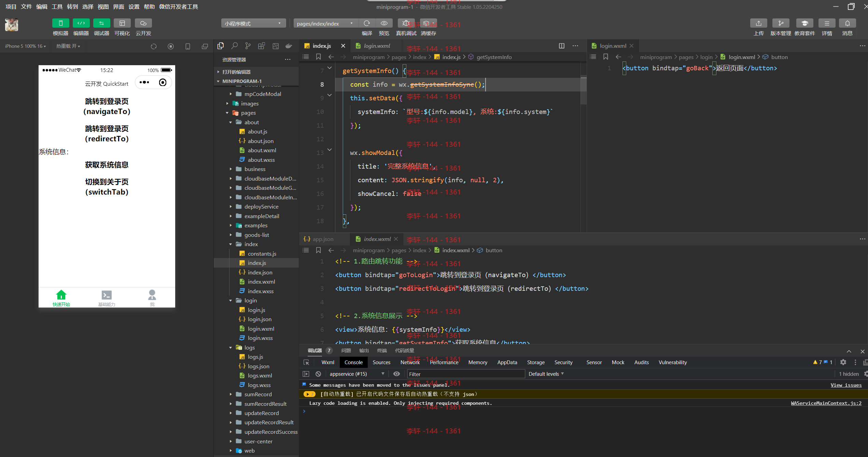Start real device debugging (真机调试)
This screenshot has width=868, height=457.
pos(406,23)
